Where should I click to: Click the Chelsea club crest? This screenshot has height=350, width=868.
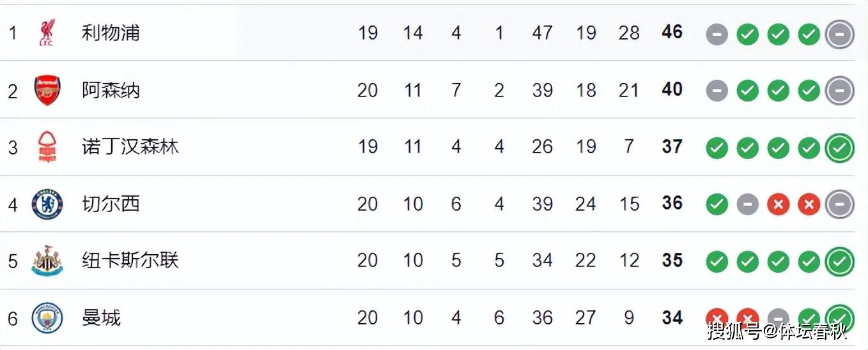pos(47,204)
